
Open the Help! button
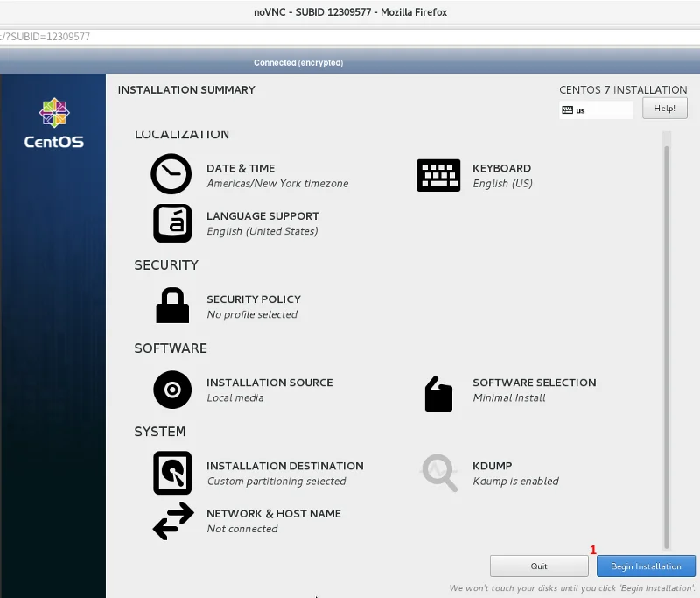coord(664,108)
